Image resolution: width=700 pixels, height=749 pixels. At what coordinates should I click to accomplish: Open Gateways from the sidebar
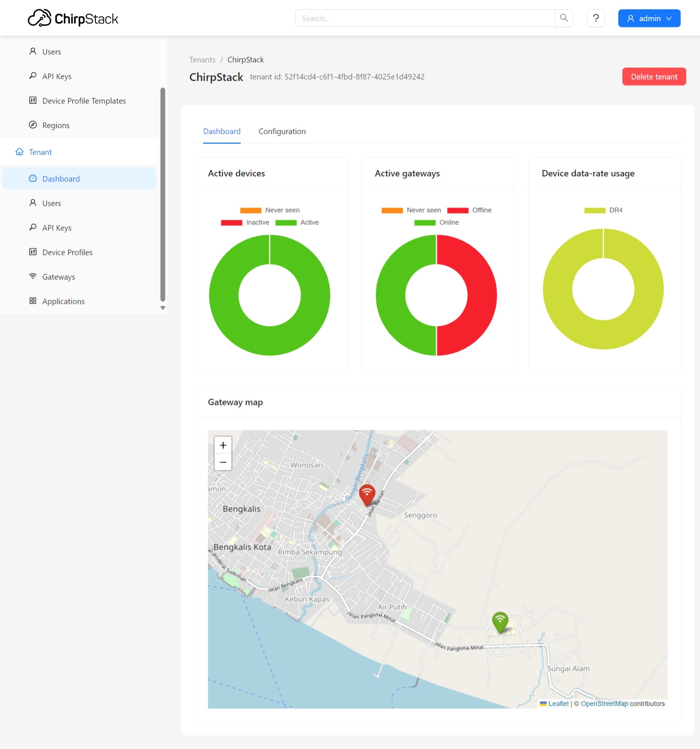pos(59,277)
